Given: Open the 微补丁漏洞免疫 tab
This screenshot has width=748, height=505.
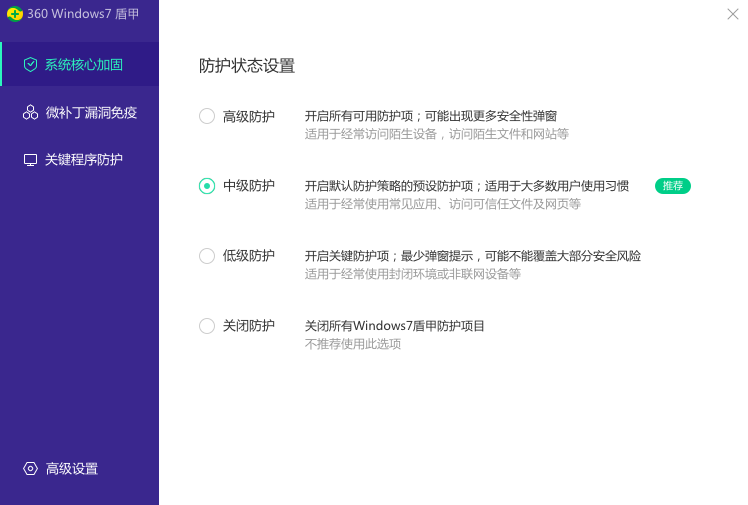Looking at the screenshot, I should [x=91, y=113].
